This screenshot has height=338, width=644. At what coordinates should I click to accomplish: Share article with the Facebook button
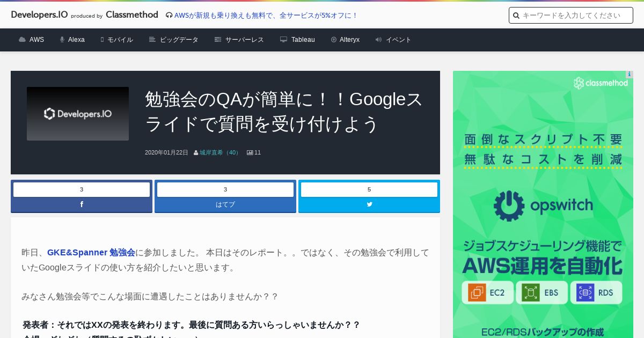tap(82, 204)
